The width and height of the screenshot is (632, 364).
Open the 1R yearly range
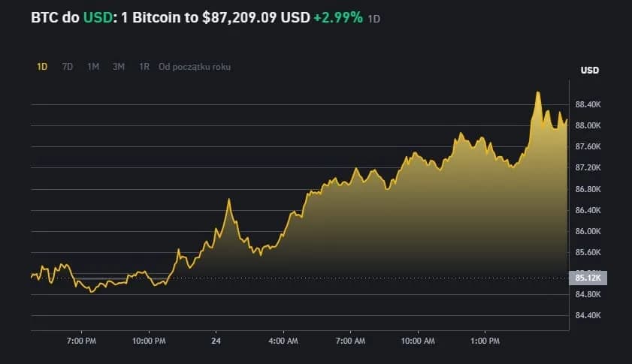(x=144, y=67)
